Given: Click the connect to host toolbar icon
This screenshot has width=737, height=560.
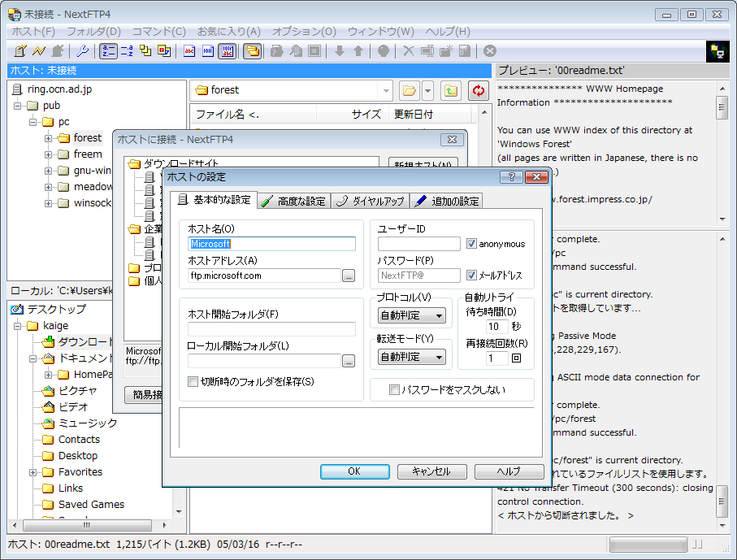Looking at the screenshot, I should pos(20,50).
